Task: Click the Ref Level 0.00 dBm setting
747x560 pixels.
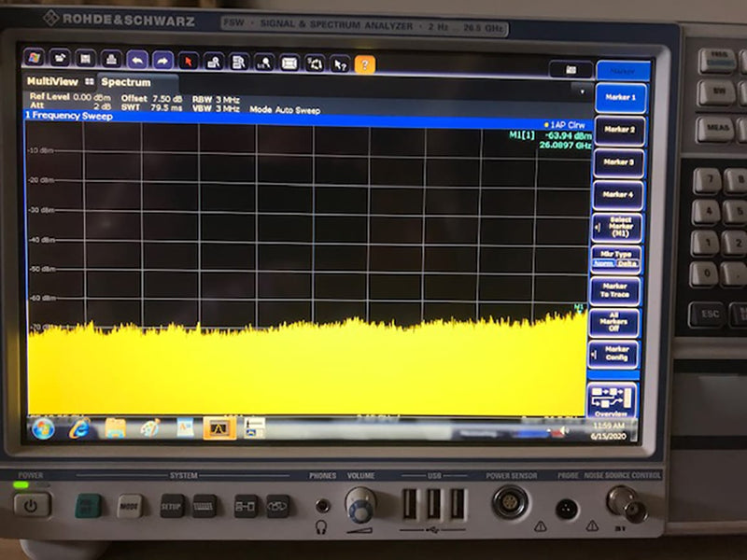Action: pyautogui.click(x=69, y=97)
